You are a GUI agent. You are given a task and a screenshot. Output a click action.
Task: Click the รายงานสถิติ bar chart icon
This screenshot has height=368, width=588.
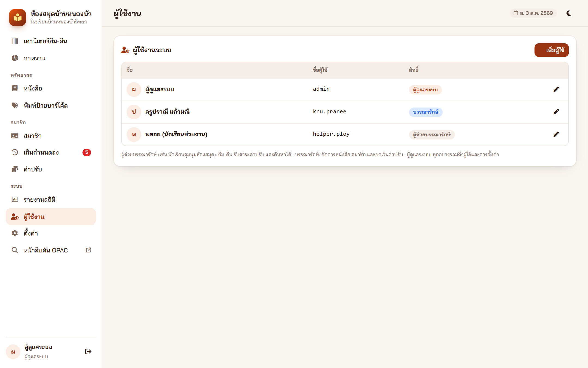15,200
